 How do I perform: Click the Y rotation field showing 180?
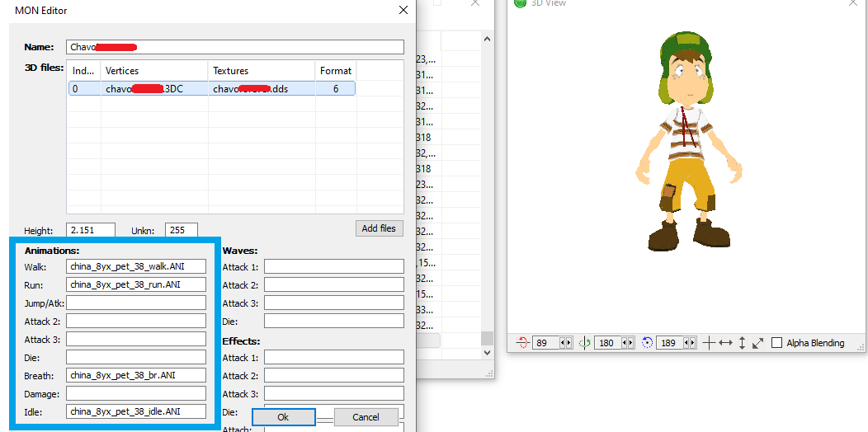pos(608,343)
